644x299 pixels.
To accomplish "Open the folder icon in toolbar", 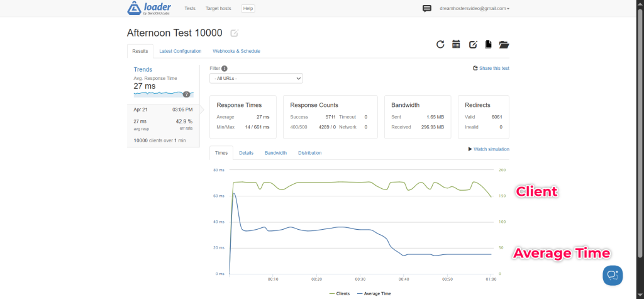I will (x=504, y=44).
